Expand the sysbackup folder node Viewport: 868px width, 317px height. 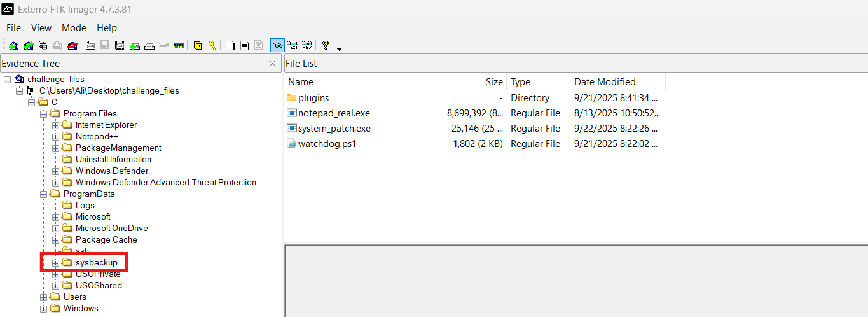pos(56,263)
